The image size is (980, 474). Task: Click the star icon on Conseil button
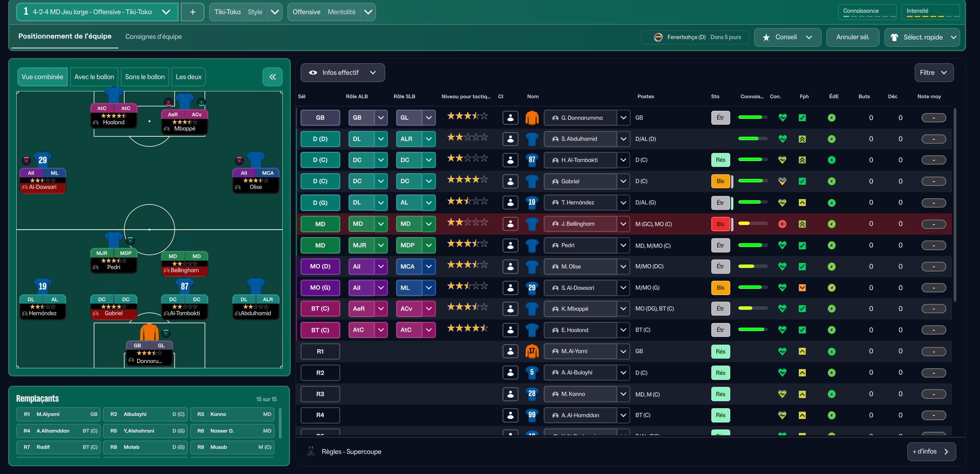point(766,37)
